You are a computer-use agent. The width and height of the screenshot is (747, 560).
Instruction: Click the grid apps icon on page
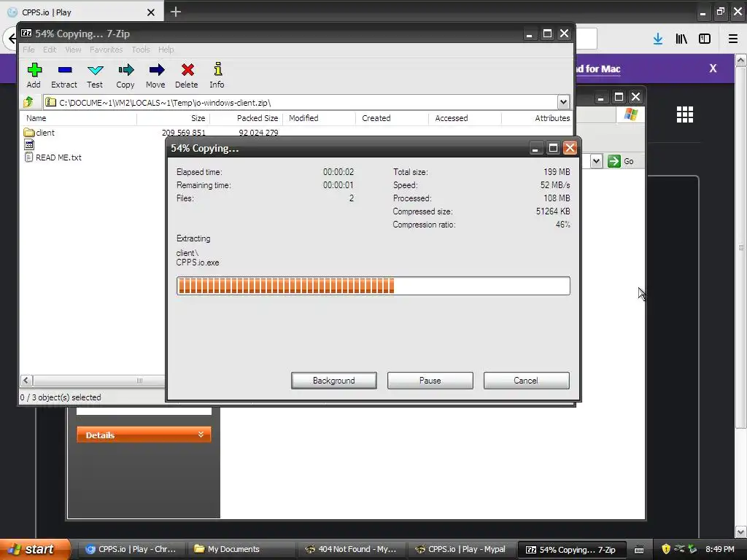point(684,114)
